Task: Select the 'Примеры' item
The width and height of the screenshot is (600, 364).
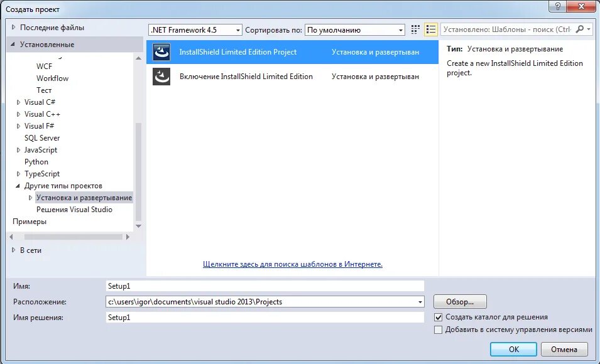Action: pyautogui.click(x=30, y=222)
